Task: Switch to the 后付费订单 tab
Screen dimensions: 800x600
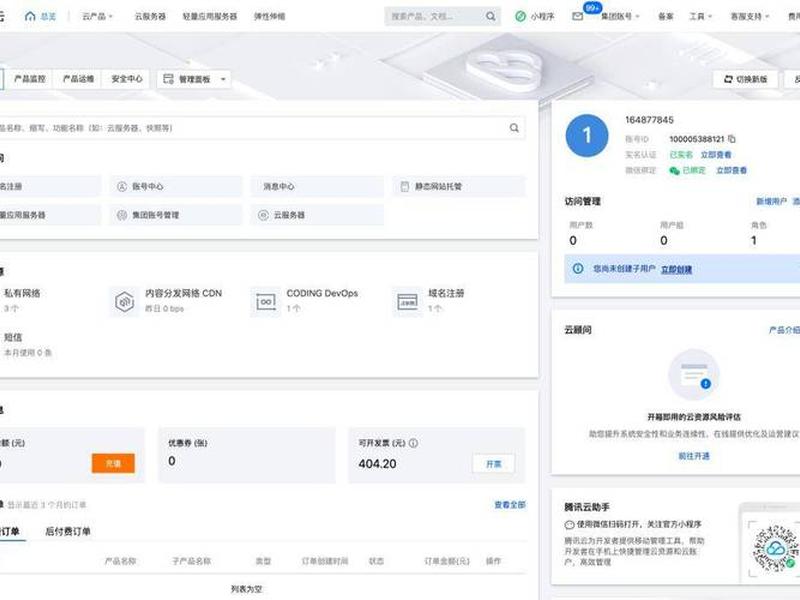Action: [x=68, y=531]
